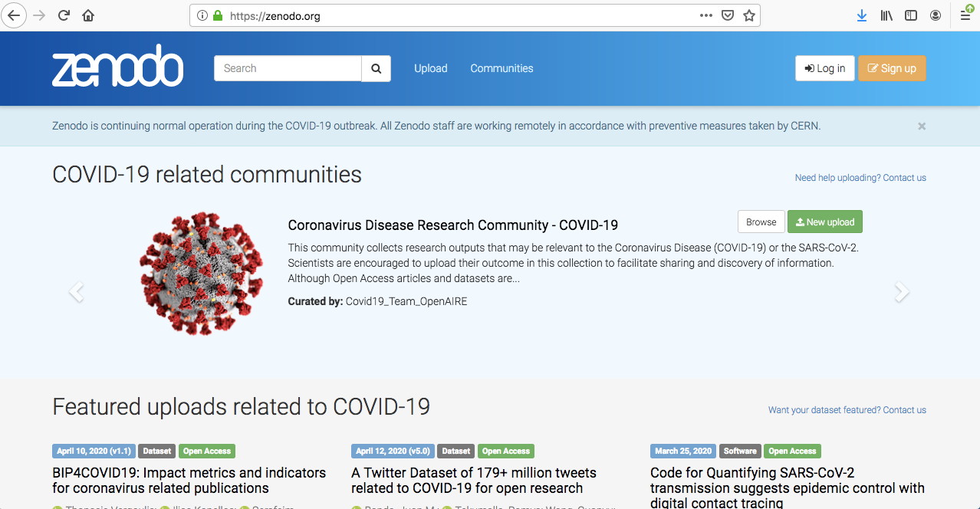Click Open Access badge on Twitter Dataset record
Screen dimensions: 980x509
tap(506, 452)
